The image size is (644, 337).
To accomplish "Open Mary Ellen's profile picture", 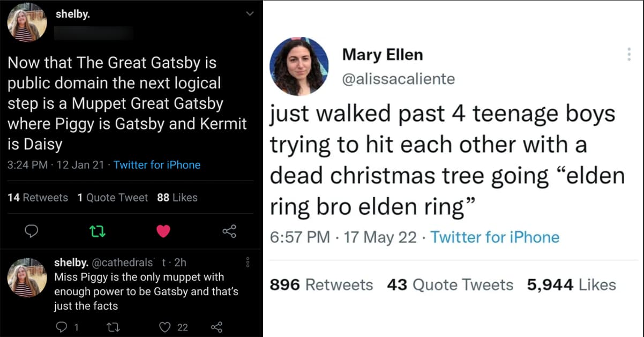I will click(x=298, y=66).
